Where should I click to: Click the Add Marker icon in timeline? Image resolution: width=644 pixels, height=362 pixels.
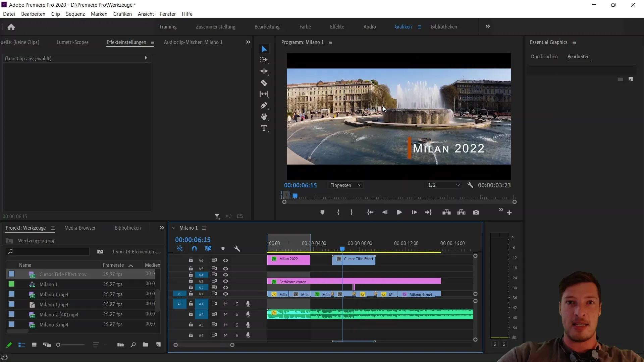coord(223,248)
